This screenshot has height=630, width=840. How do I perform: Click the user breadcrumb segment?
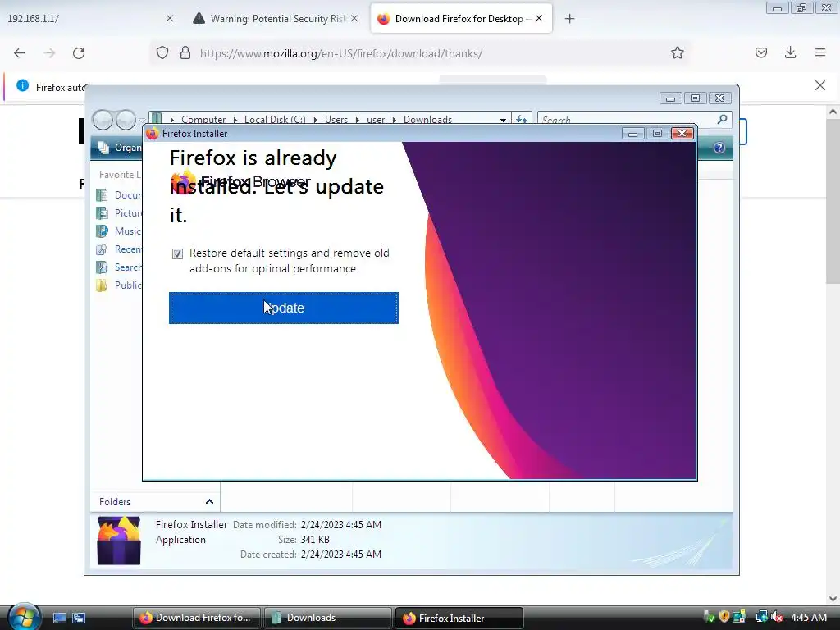376,120
